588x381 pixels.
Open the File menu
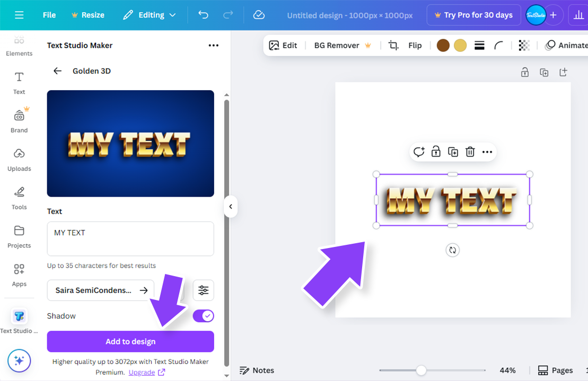tap(49, 15)
